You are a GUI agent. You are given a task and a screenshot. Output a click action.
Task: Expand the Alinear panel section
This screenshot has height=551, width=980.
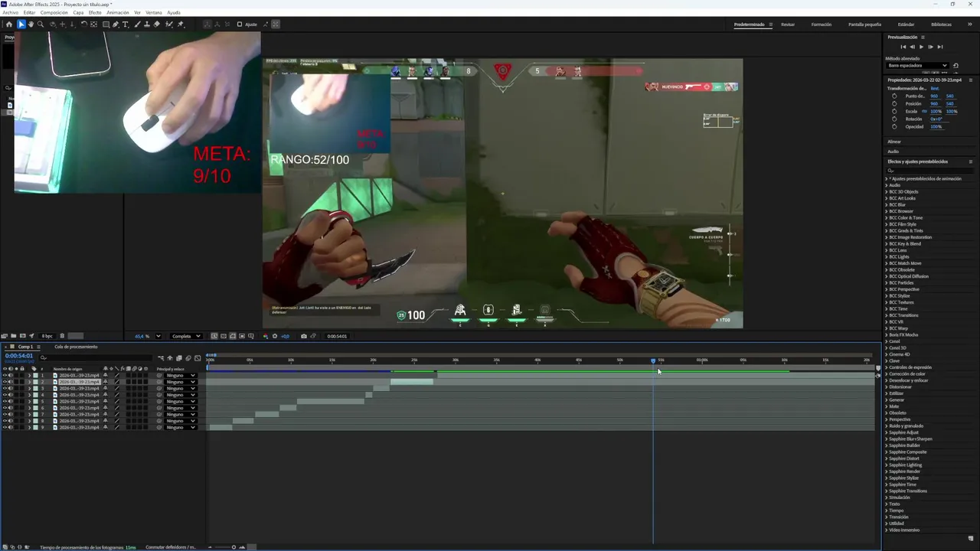point(894,142)
